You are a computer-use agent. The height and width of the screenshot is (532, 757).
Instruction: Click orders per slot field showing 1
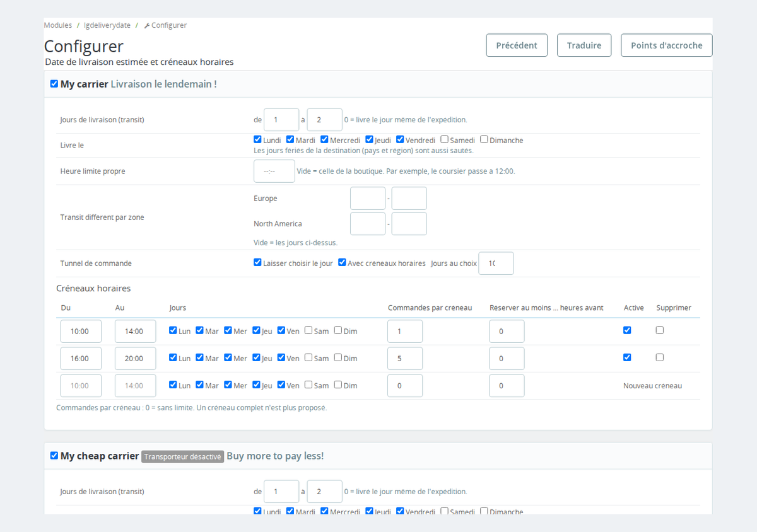coord(405,332)
